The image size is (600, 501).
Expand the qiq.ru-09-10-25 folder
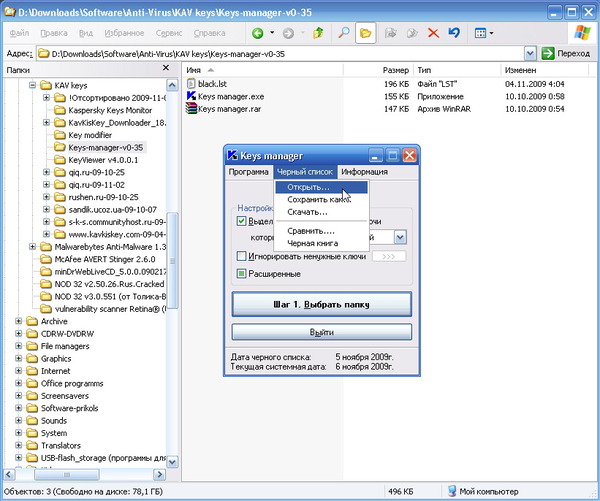(x=46, y=172)
